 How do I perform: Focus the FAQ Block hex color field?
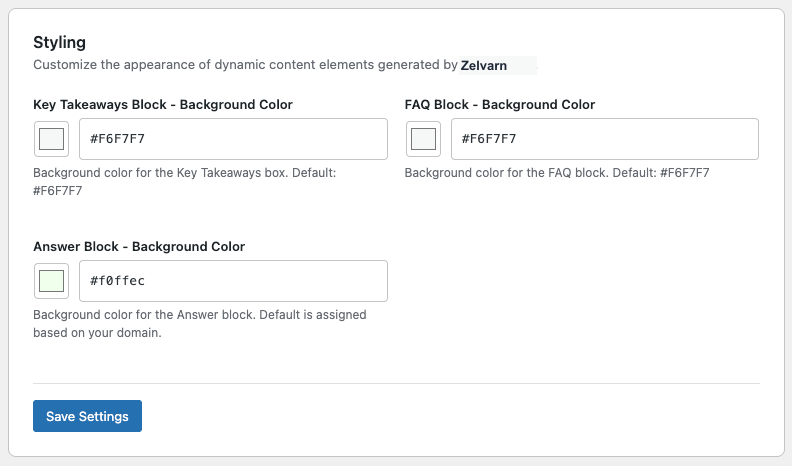point(605,139)
